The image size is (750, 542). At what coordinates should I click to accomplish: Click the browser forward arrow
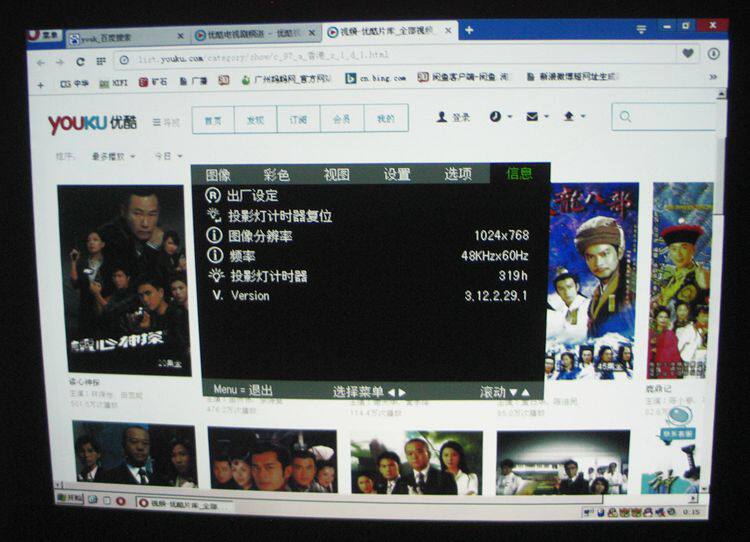(60, 62)
